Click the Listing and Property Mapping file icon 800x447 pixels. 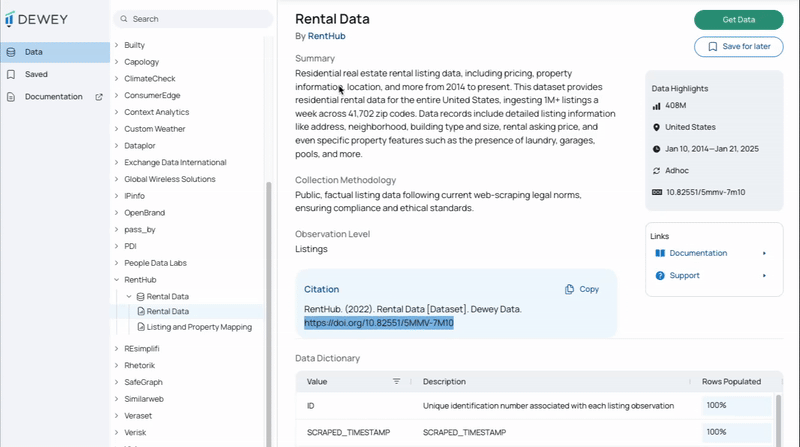coord(141,327)
